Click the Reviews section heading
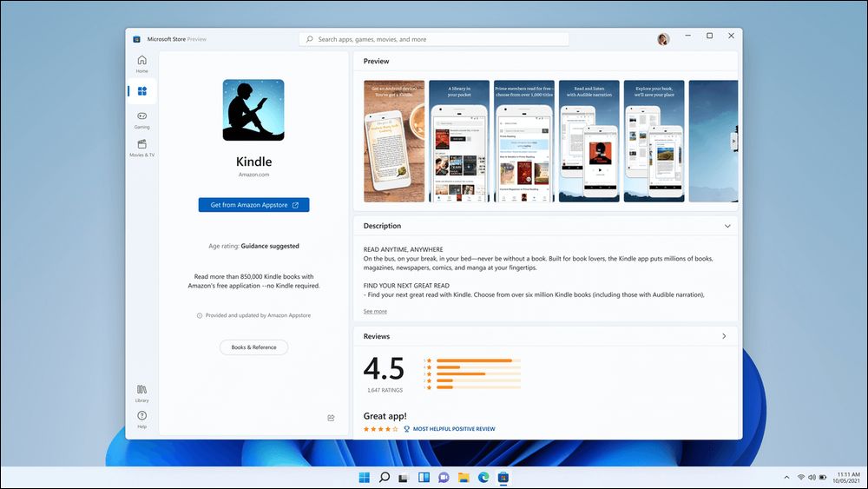 pyautogui.click(x=377, y=336)
